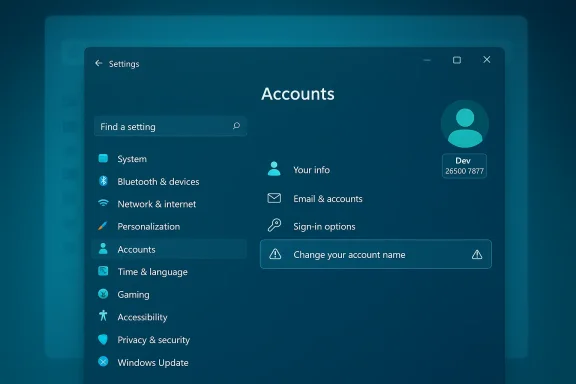
Task: Open Email & accounts page
Action: tap(328, 199)
